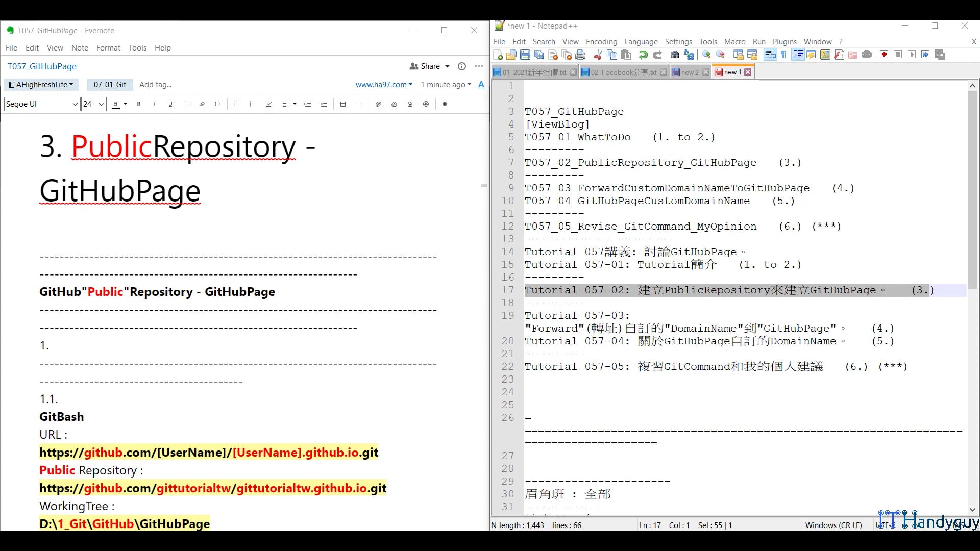Open the font color picker in Evernote

119,104
